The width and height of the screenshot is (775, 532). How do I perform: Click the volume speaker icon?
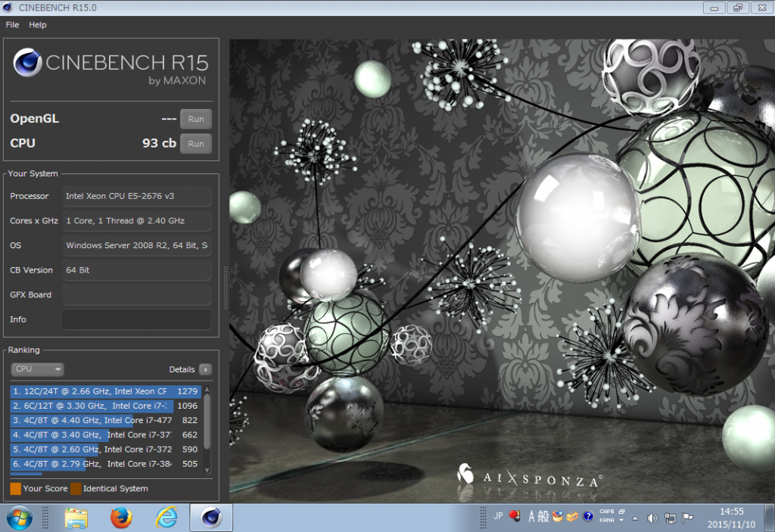652,518
